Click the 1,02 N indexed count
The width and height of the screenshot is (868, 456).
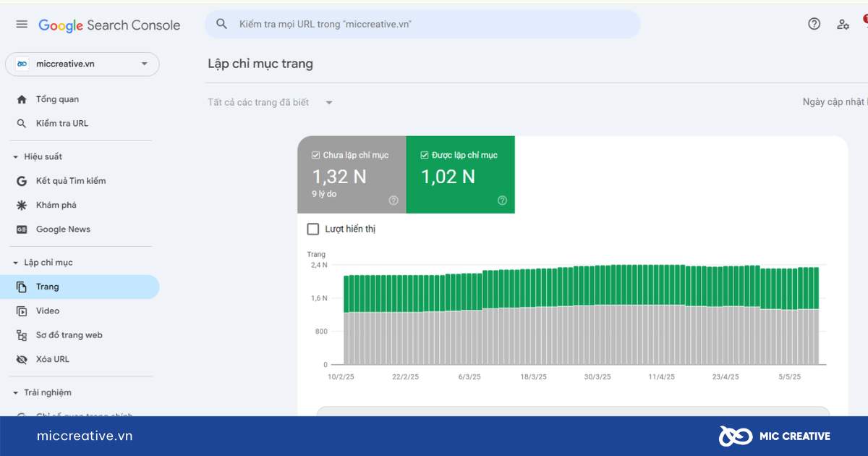pyautogui.click(x=448, y=176)
